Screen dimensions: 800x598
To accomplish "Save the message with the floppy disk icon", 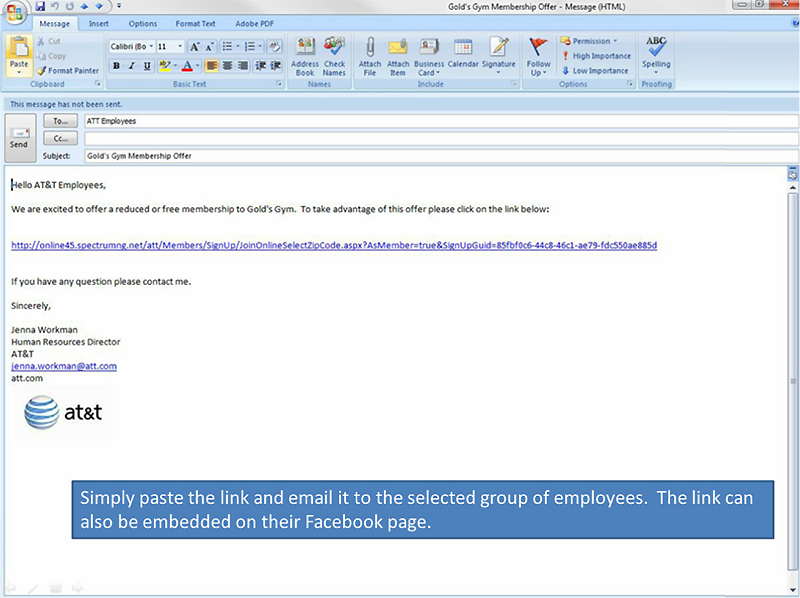I will [x=40, y=6].
